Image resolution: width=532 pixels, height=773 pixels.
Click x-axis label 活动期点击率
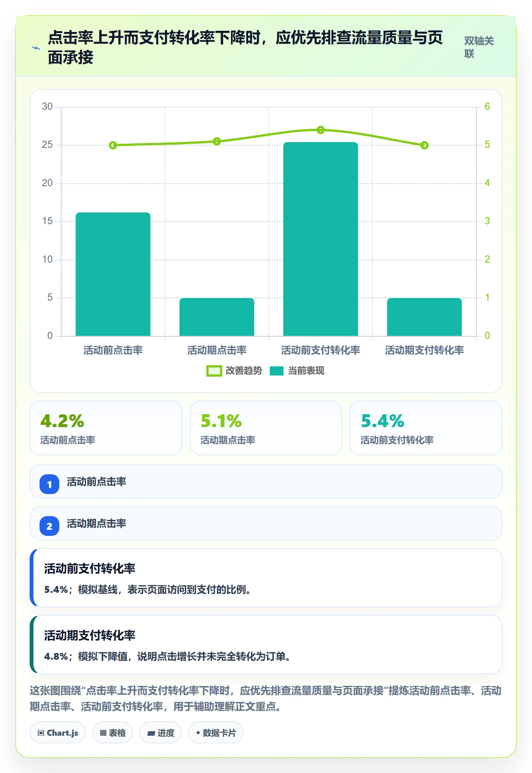coord(217,350)
